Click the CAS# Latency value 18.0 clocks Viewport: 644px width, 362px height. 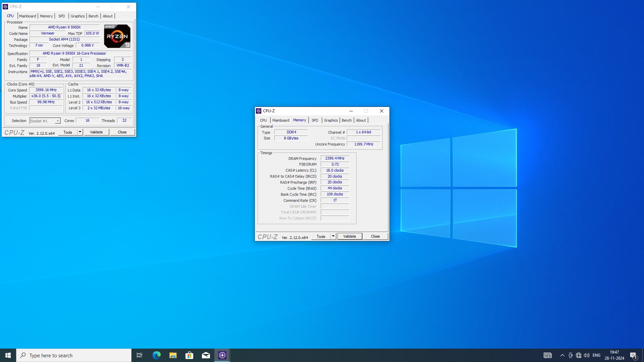tap(335, 170)
